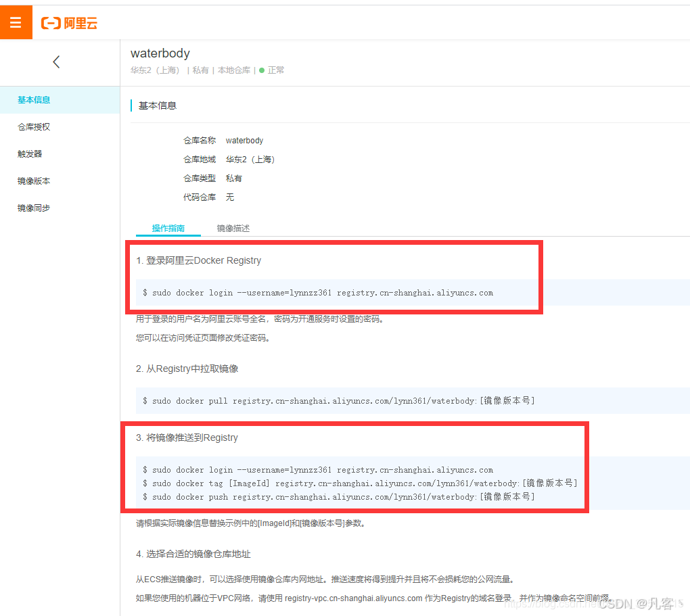690x616 pixels.
Task: Click the line mentioning registry-vpc.cn-shanghai.aliyuncs.com
Action: click(x=373, y=598)
